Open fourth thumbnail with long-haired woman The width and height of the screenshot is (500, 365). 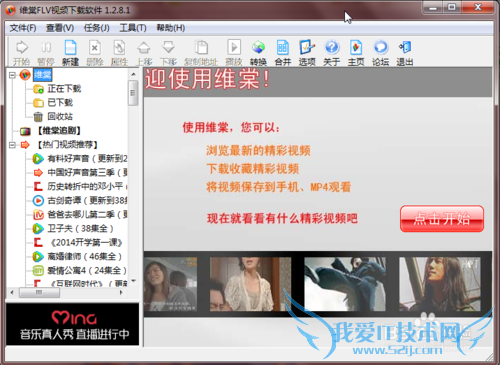[440, 284]
